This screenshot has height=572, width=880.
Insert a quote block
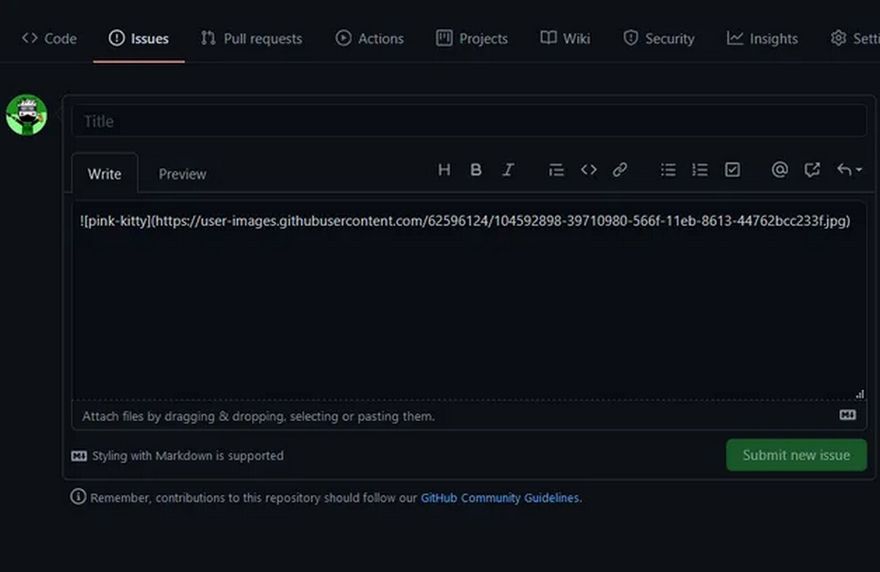point(556,170)
